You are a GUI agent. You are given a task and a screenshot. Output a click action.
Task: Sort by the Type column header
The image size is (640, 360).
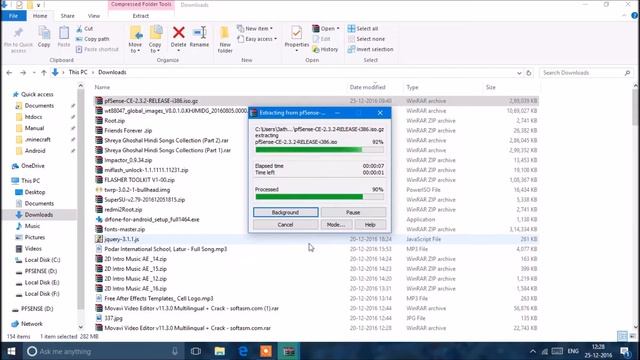412,87
